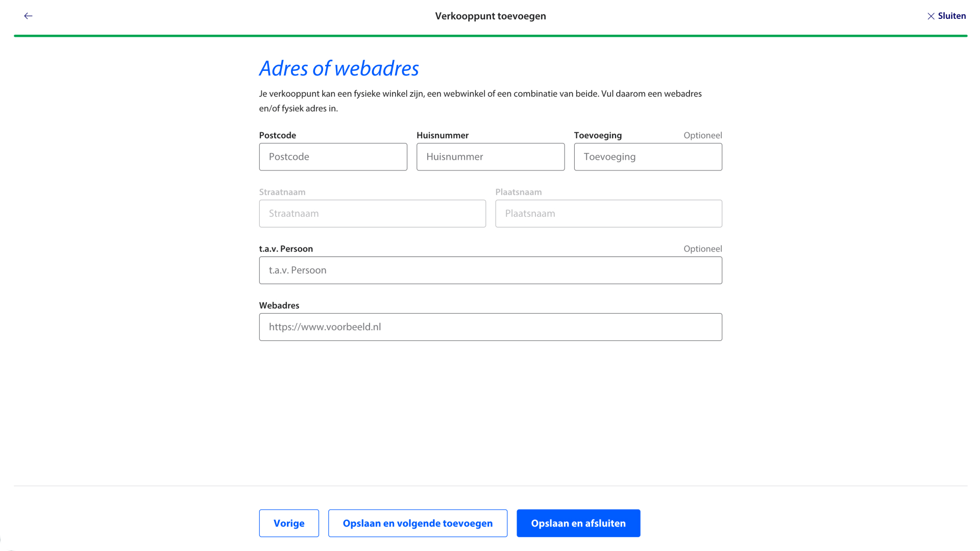Click the t.a.v. Persoon field label
Viewport: 980px width, 551px height.
click(286, 248)
